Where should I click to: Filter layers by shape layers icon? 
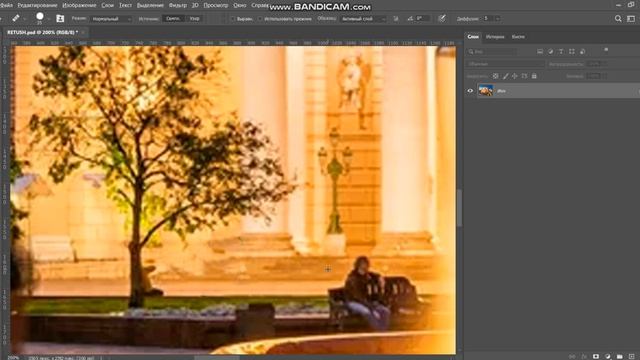[x=572, y=51]
